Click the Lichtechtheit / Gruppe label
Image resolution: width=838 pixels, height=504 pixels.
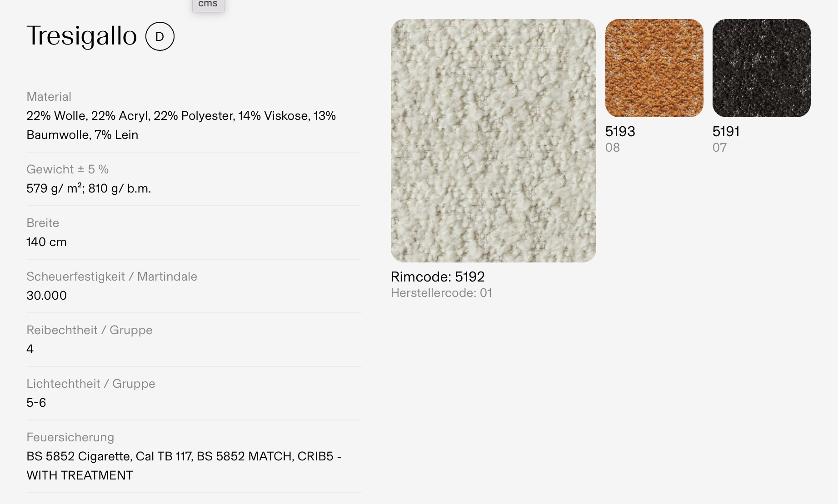[x=91, y=384]
